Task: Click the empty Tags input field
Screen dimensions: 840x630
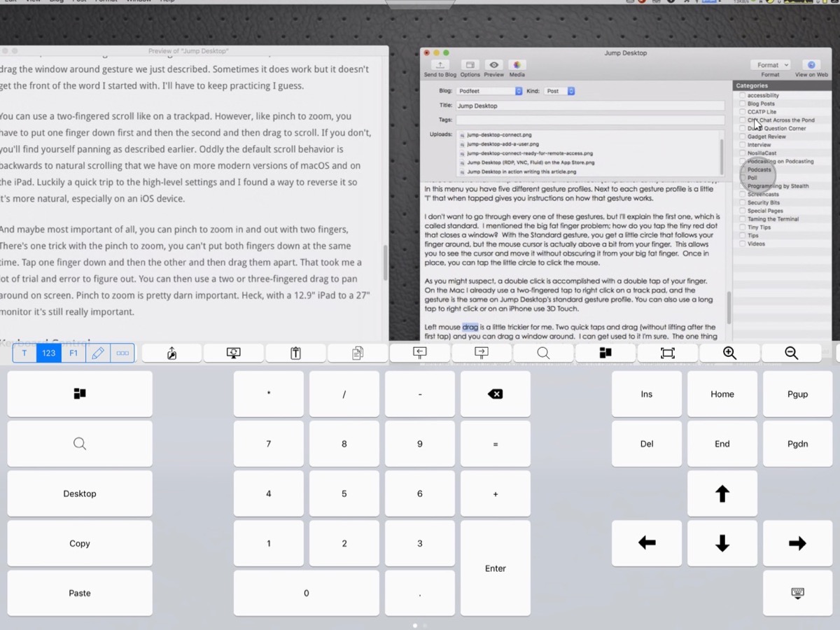Action: [590, 120]
